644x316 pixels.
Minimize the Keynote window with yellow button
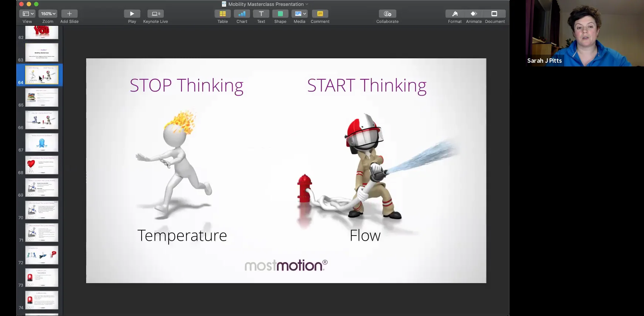tap(29, 4)
